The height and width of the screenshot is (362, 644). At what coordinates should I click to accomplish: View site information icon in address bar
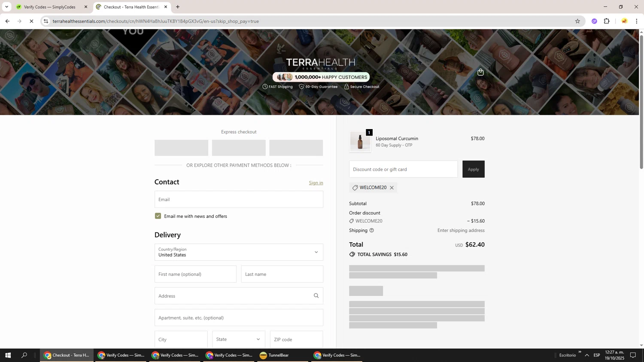click(46, 21)
